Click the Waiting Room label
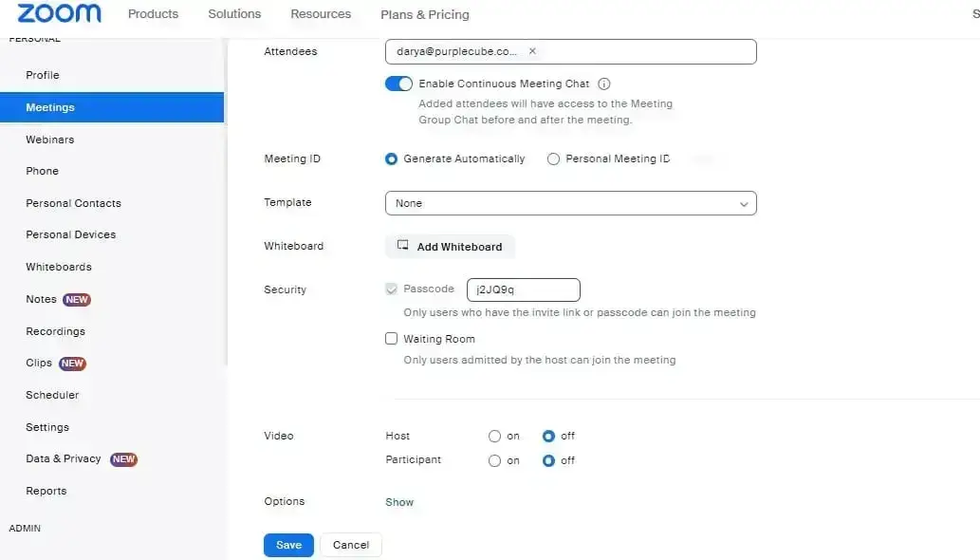Viewport: 980px width, 560px height. [438, 339]
